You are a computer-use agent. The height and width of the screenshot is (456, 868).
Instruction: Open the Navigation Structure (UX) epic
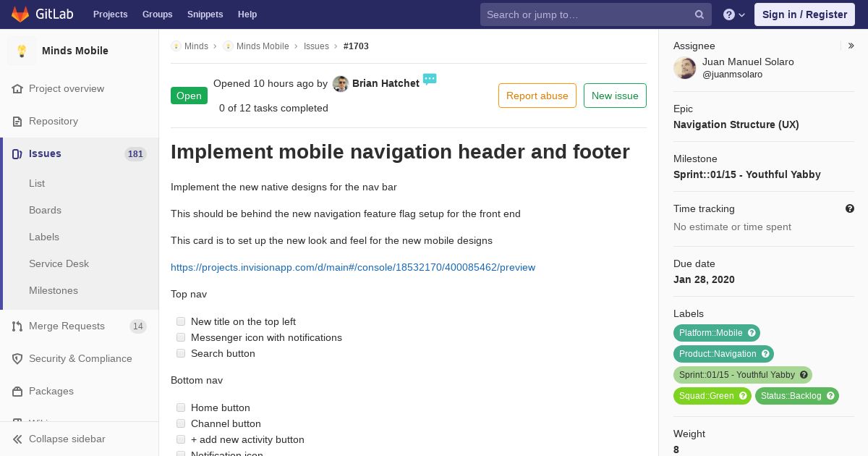click(736, 124)
